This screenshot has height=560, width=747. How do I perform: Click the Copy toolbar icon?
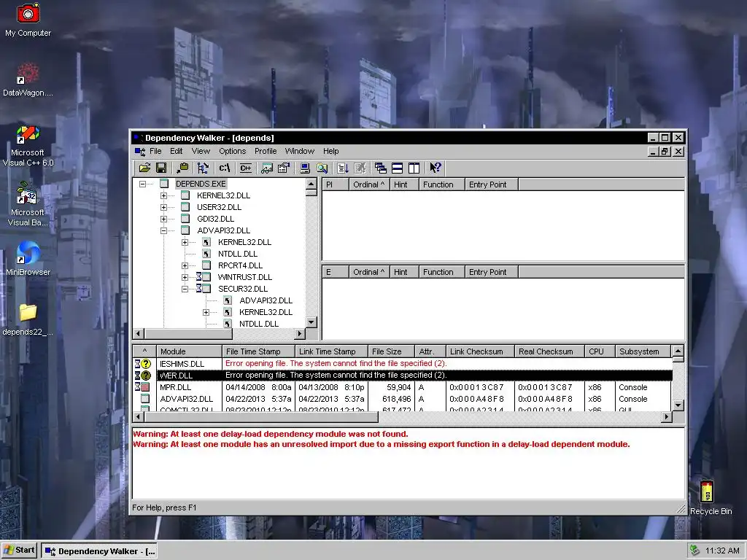tap(182, 168)
